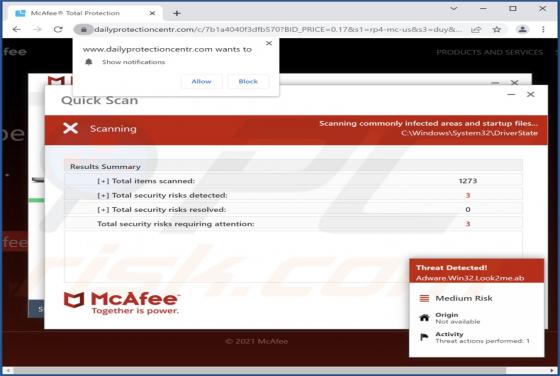Click the Activity flag icon
The height and width of the screenshot is (376, 560).
[x=424, y=337]
